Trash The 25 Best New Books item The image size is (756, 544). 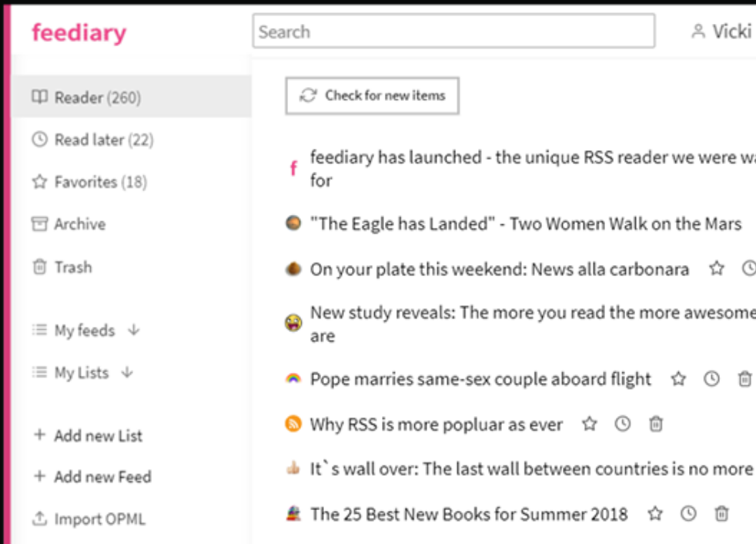(x=721, y=513)
